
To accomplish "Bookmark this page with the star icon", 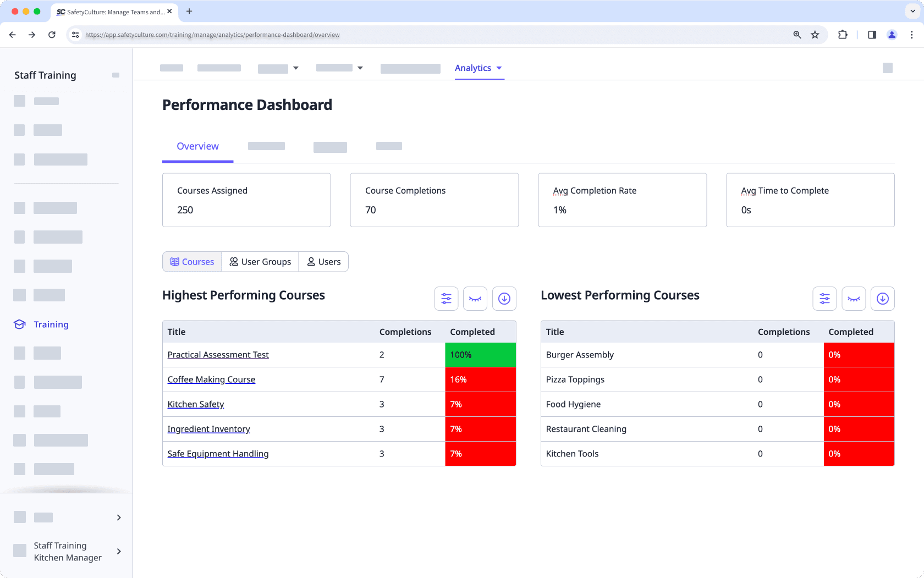I will [x=815, y=35].
